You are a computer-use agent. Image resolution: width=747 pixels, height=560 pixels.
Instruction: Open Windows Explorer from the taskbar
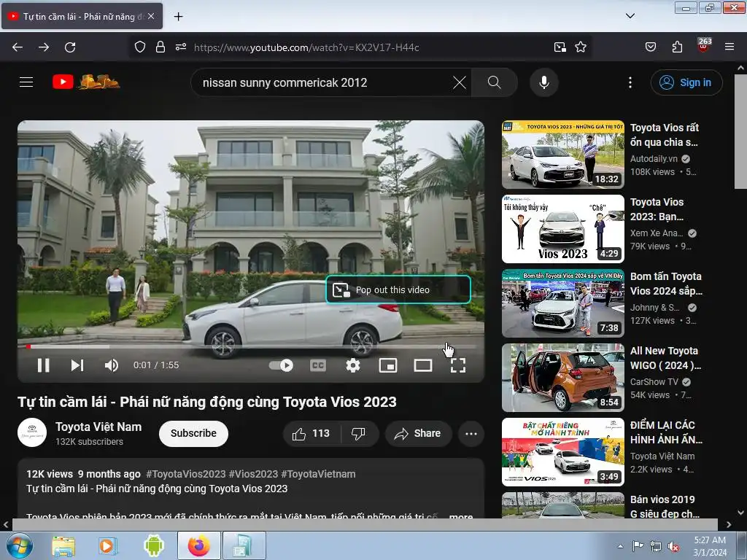click(63, 545)
